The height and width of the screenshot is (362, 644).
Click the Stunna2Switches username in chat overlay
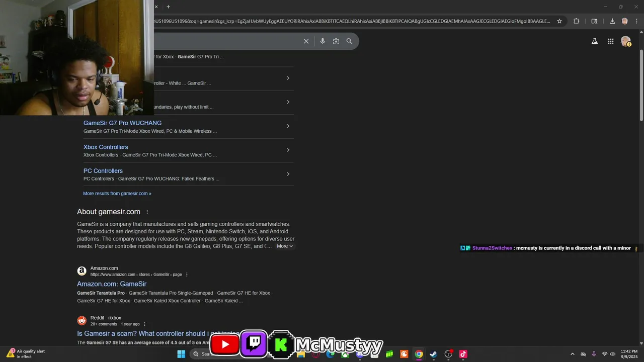pos(492,248)
